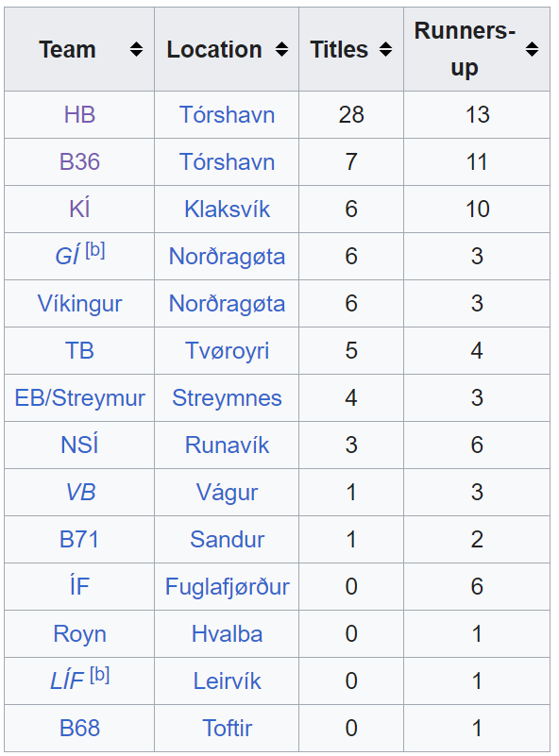This screenshot has height=756, width=559.
Task: Open the Sandur location link
Action: tap(227, 540)
